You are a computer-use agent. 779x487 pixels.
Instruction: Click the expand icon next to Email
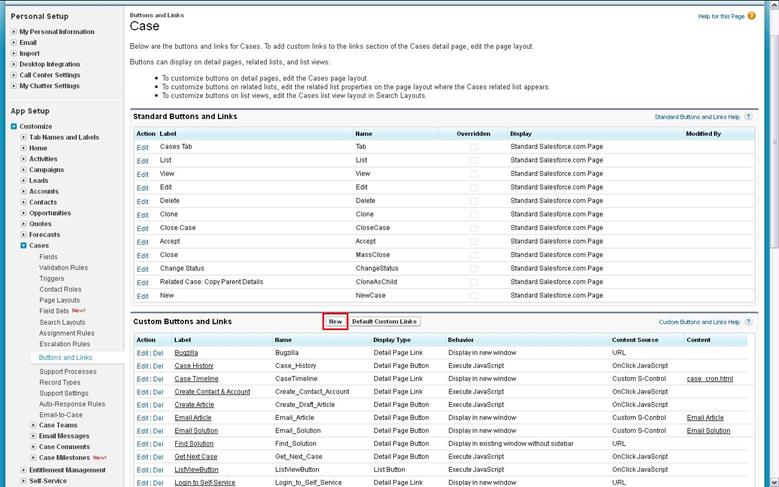point(14,43)
